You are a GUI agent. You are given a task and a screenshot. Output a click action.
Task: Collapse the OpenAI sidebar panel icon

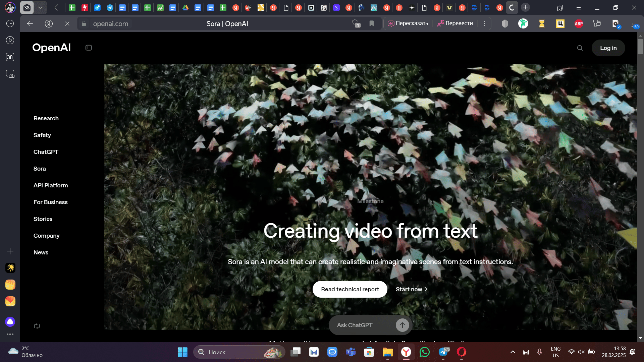coord(89,48)
